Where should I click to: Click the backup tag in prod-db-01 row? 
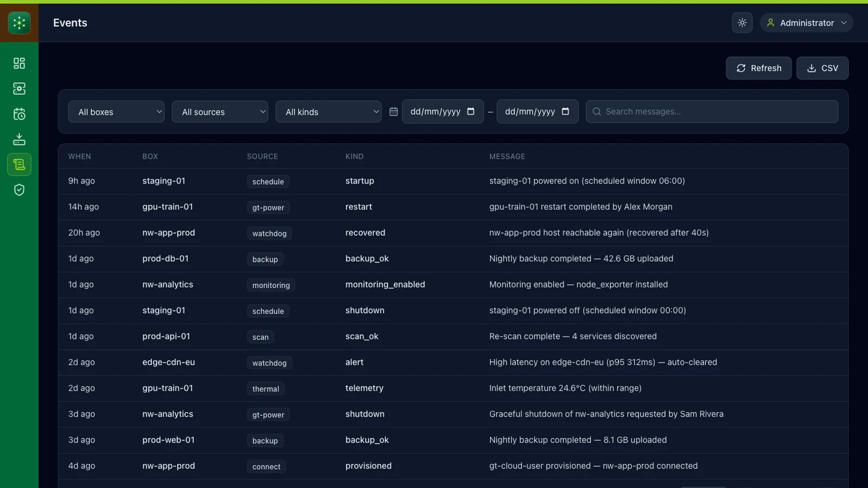(265, 259)
